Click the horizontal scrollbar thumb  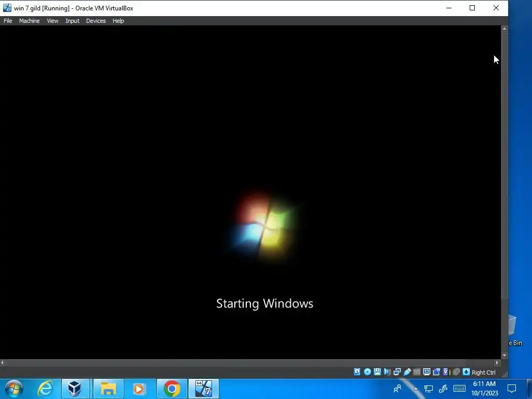(236, 363)
